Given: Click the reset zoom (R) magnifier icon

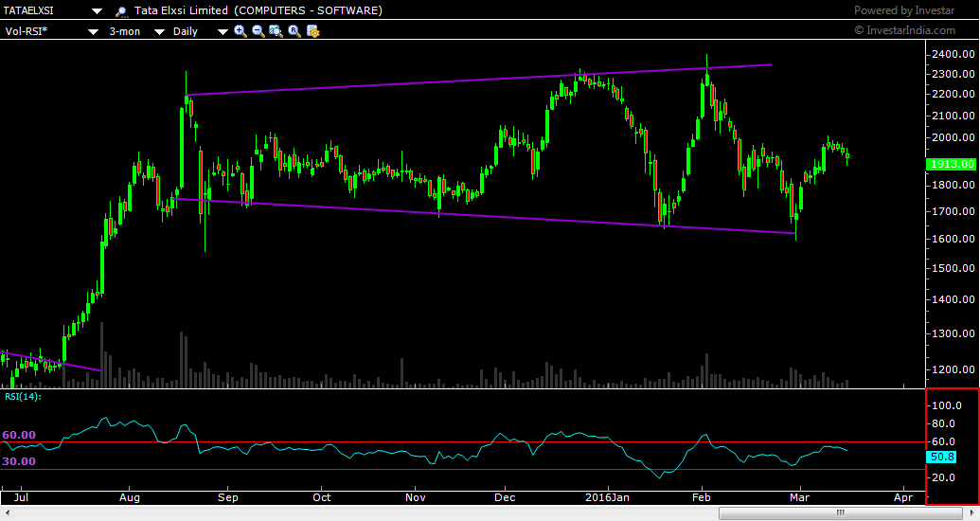Looking at the screenshot, I should pyautogui.click(x=294, y=30).
